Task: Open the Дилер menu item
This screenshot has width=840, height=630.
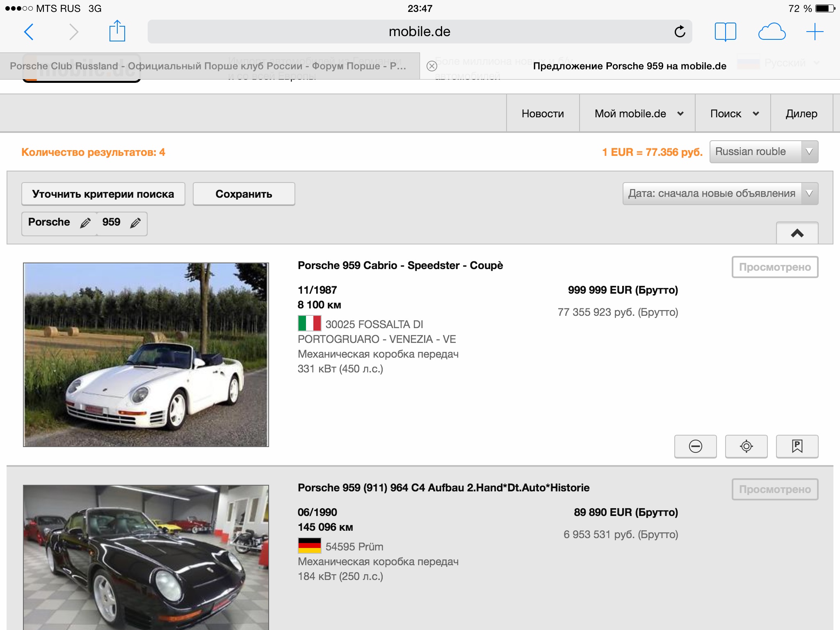Action: click(801, 114)
